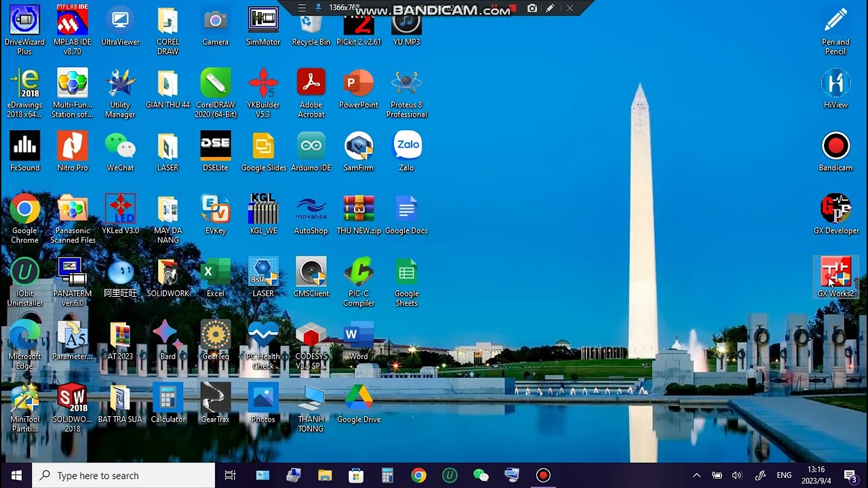Launch the Camera desktop icon
Screen dimensions: 868x488
216,26
